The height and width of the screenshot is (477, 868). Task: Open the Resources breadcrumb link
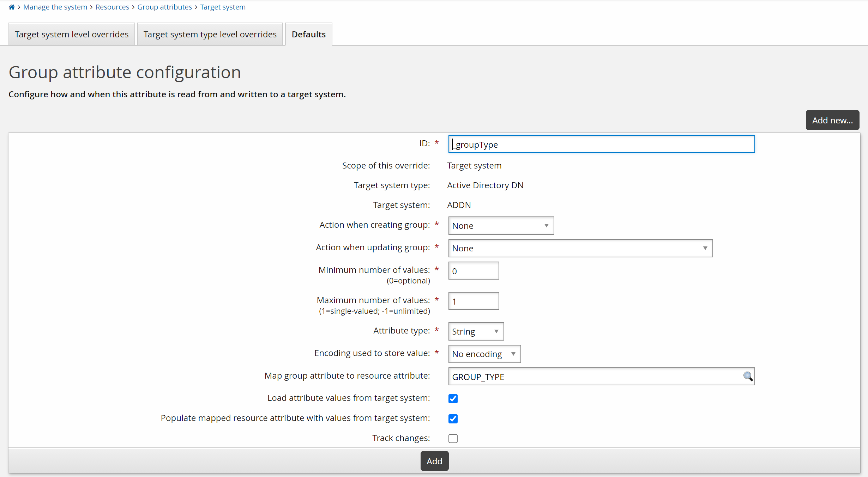coord(112,7)
